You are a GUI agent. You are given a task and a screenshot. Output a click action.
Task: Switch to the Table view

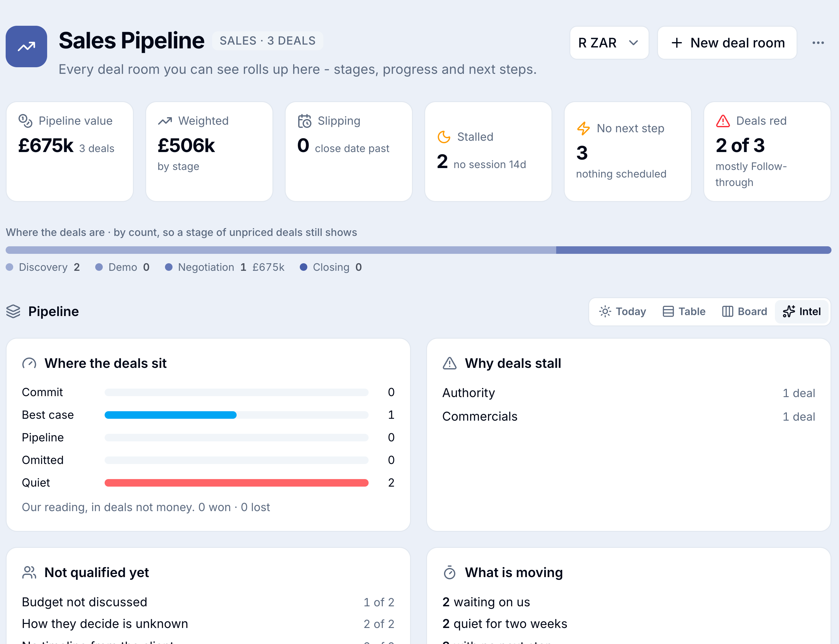coord(684,311)
